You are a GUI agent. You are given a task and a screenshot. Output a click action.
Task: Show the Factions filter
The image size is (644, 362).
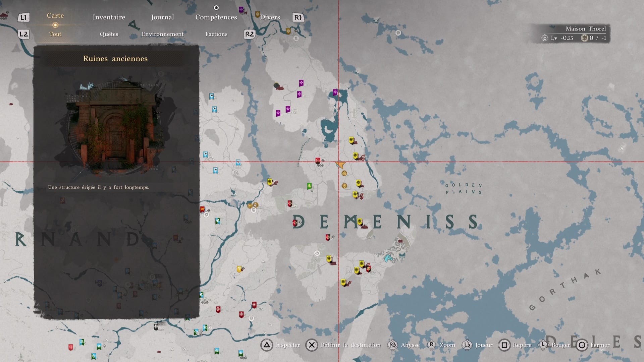coord(216,34)
